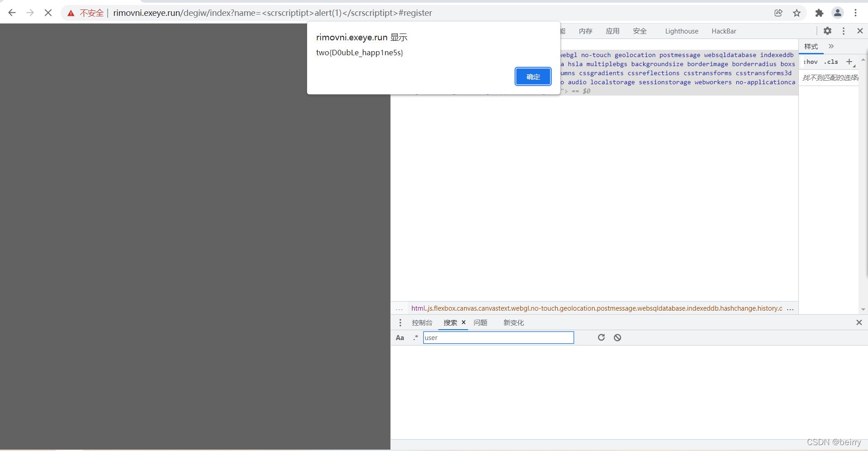This screenshot has height=451, width=868.
Task: Close the bottom drawer panel
Action: click(x=859, y=322)
